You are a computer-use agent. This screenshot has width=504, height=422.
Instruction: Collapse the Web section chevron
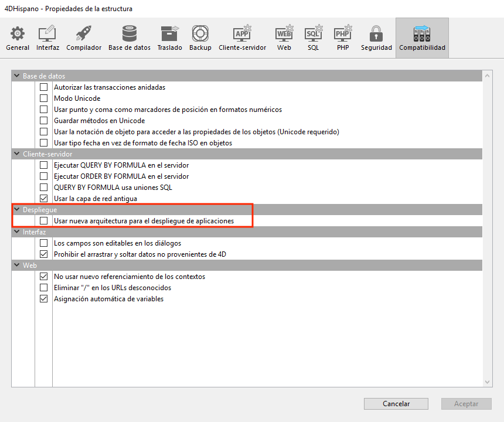[17, 265]
